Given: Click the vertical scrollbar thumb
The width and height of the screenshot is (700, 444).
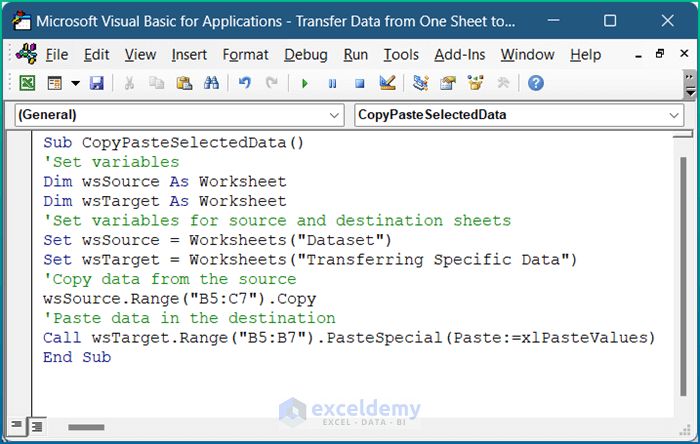Looking at the screenshot, I should (683, 276).
